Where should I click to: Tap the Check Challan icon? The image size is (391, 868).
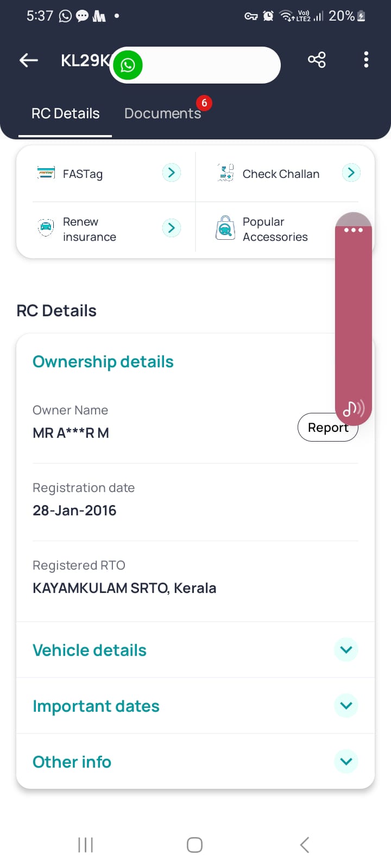coord(225,173)
